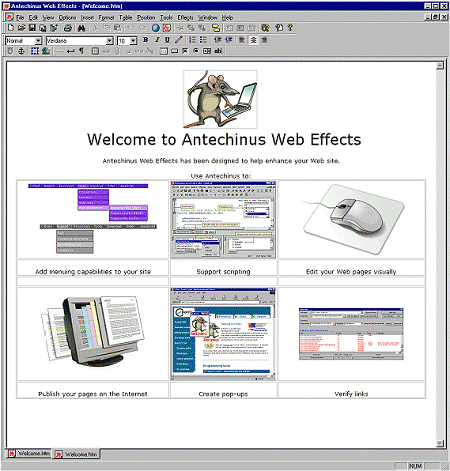
Task: Click the yellow question mark help icon
Action: tap(290, 28)
